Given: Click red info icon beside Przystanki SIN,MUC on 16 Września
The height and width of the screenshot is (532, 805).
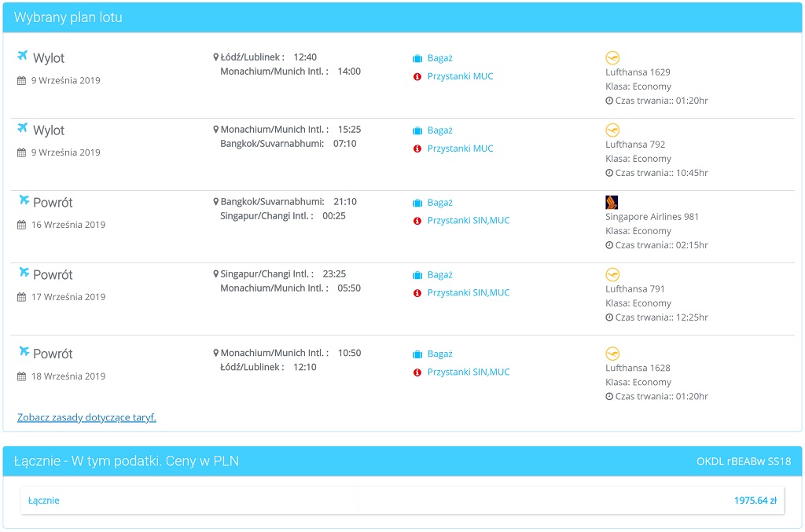Looking at the screenshot, I should click(x=417, y=221).
